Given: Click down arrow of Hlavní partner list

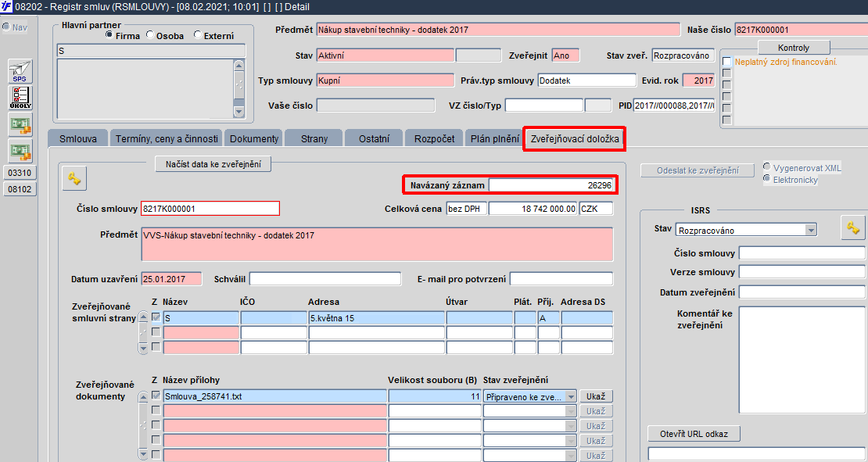Looking at the screenshot, I should (x=239, y=111).
